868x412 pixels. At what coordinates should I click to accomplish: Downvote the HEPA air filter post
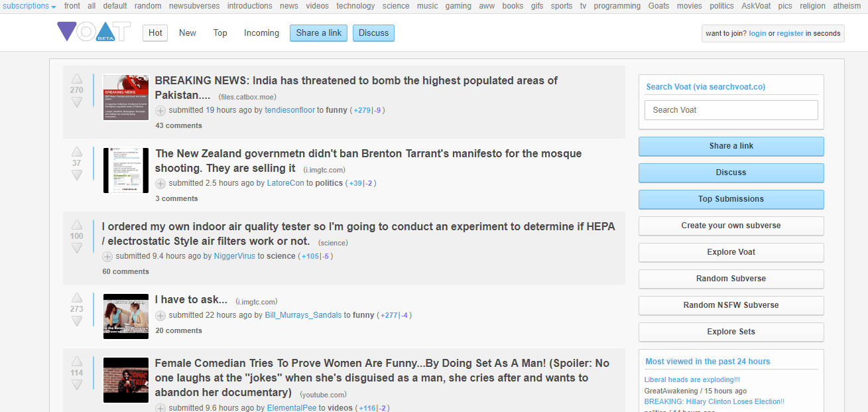77,248
